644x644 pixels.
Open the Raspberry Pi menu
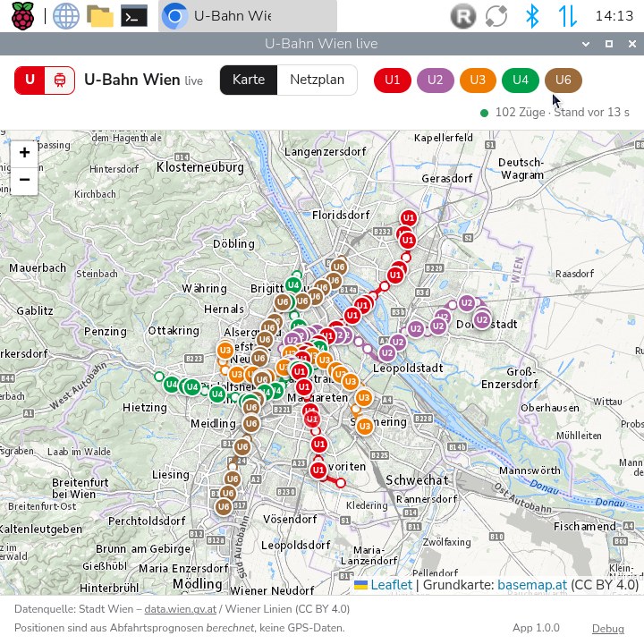point(22,15)
